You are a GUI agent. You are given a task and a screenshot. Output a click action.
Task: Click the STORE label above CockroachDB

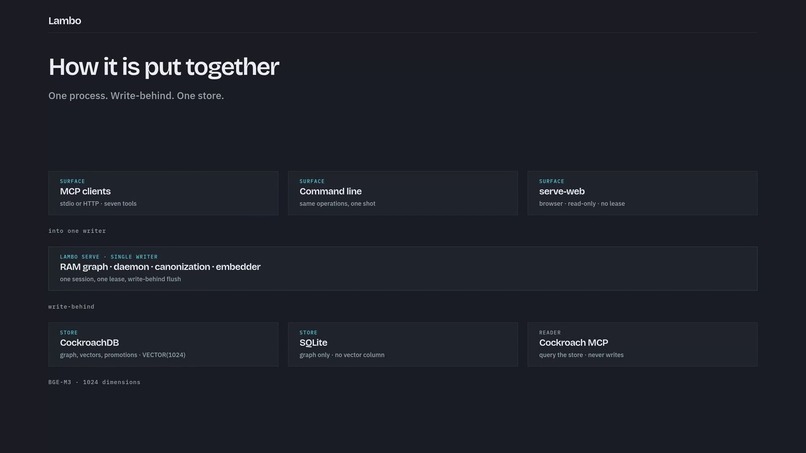(69, 333)
